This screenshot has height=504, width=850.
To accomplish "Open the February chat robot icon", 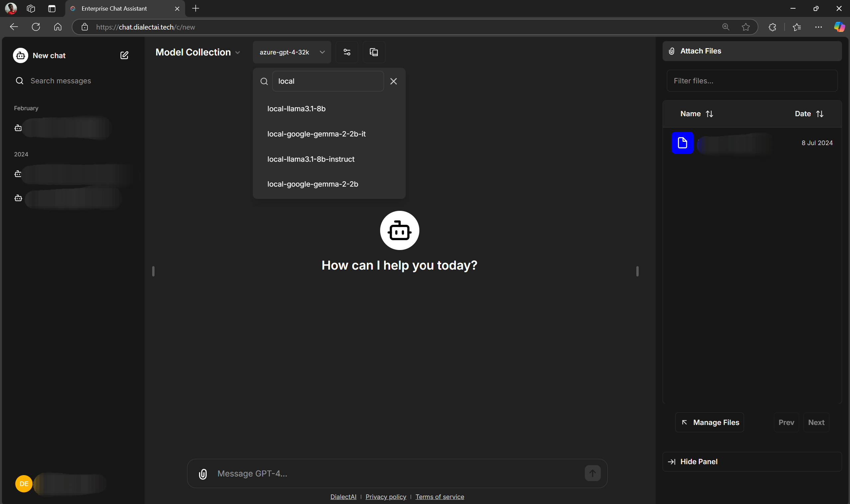I will pyautogui.click(x=18, y=128).
